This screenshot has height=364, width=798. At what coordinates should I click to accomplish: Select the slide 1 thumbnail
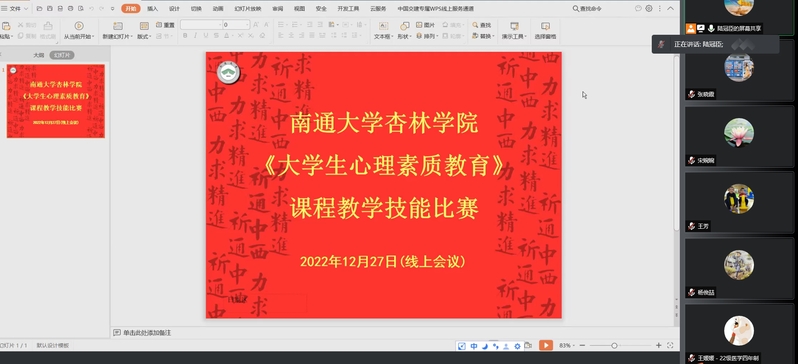tap(55, 101)
